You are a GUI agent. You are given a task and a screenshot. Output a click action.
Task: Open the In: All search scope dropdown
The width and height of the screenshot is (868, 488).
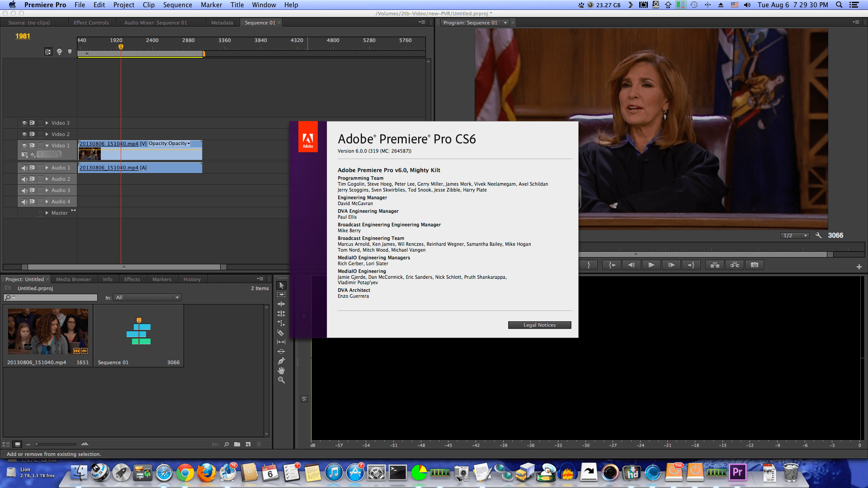point(148,298)
